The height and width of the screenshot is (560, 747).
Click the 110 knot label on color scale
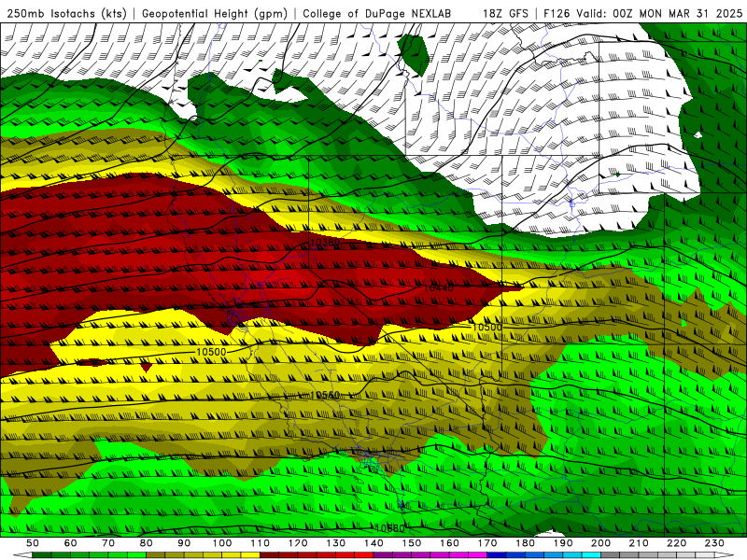click(261, 543)
